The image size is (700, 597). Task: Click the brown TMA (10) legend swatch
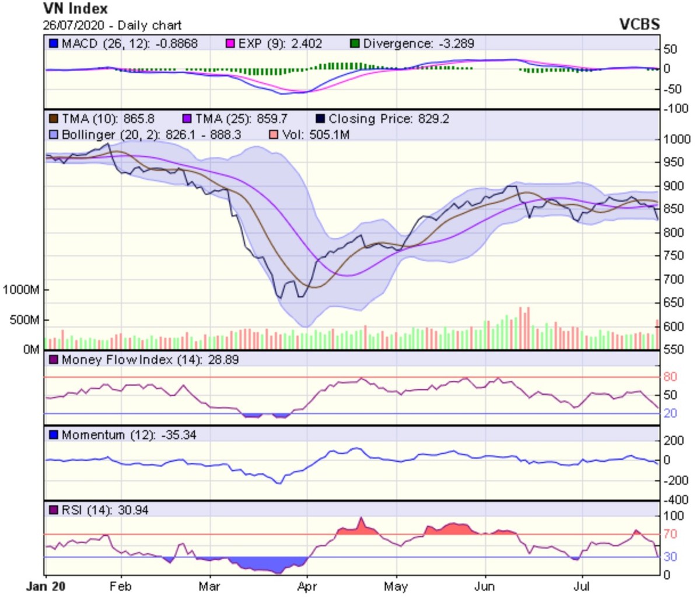pyautogui.click(x=54, y=119)
